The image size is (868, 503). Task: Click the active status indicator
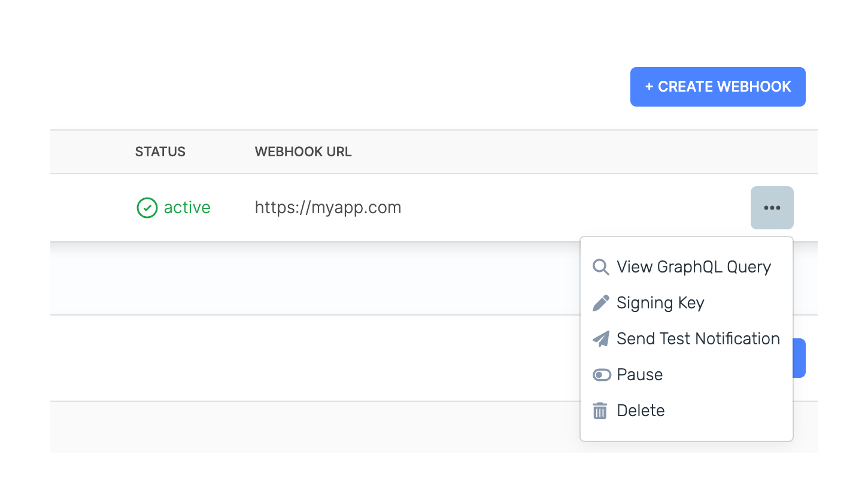174,208
